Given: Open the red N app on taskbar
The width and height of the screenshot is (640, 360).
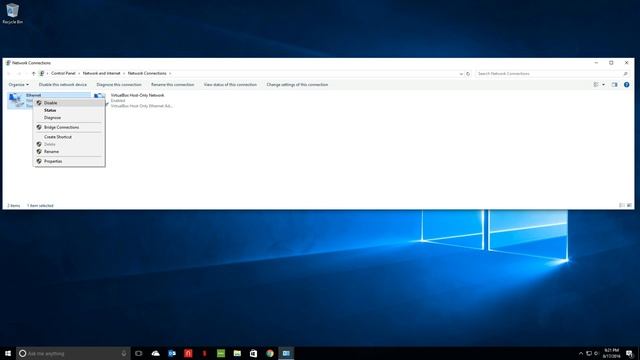Looking at the screenshot, I should click(x=188, y=353).
